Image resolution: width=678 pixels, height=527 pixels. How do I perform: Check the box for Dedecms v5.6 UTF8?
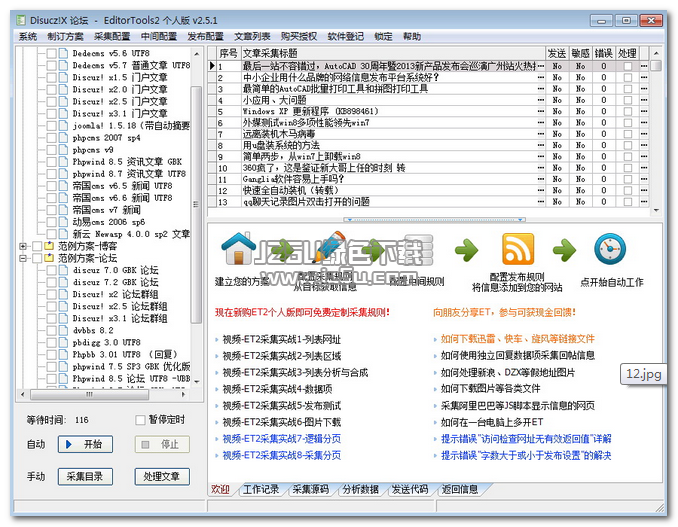51,53
